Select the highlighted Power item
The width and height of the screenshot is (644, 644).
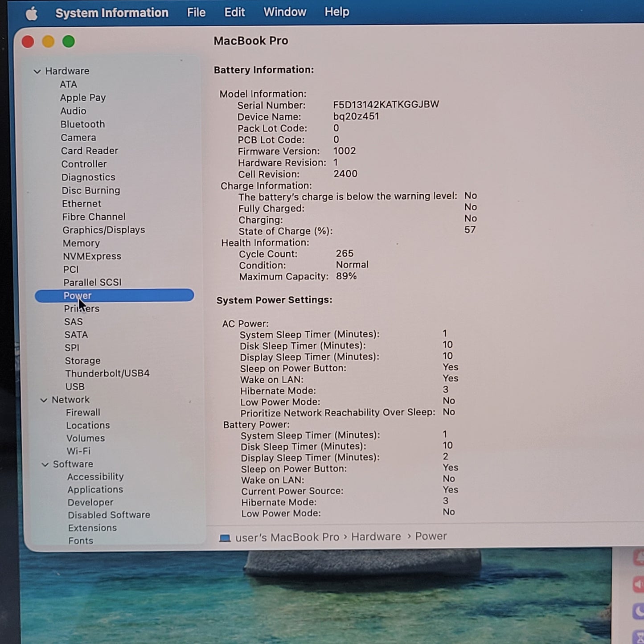point(115,295)
